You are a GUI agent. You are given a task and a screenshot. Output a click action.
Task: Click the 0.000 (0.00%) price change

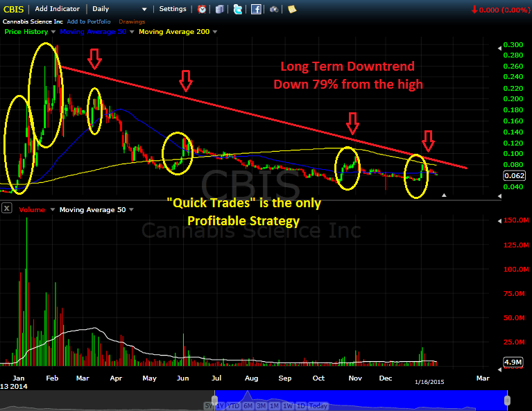(504, 10)
